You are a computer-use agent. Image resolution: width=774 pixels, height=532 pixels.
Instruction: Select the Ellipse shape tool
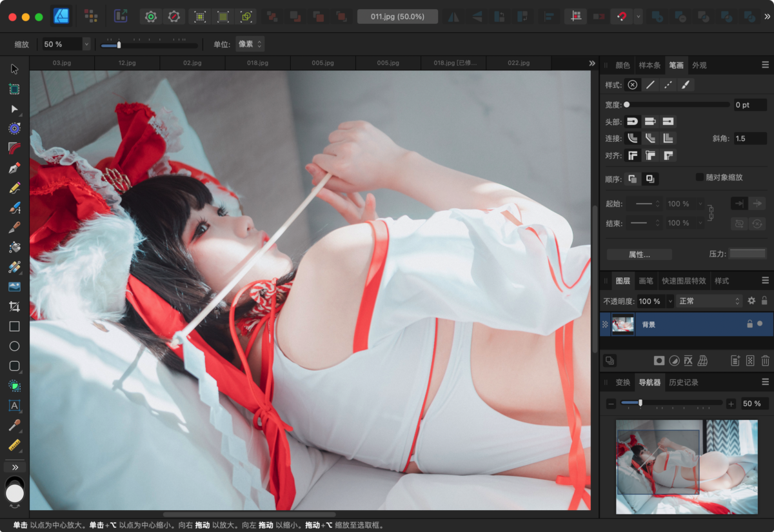14,346
